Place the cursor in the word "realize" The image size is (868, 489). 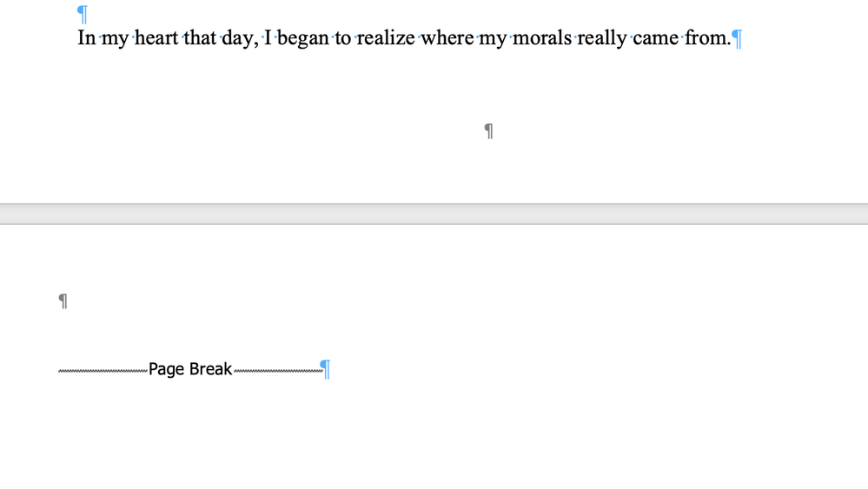385,37
